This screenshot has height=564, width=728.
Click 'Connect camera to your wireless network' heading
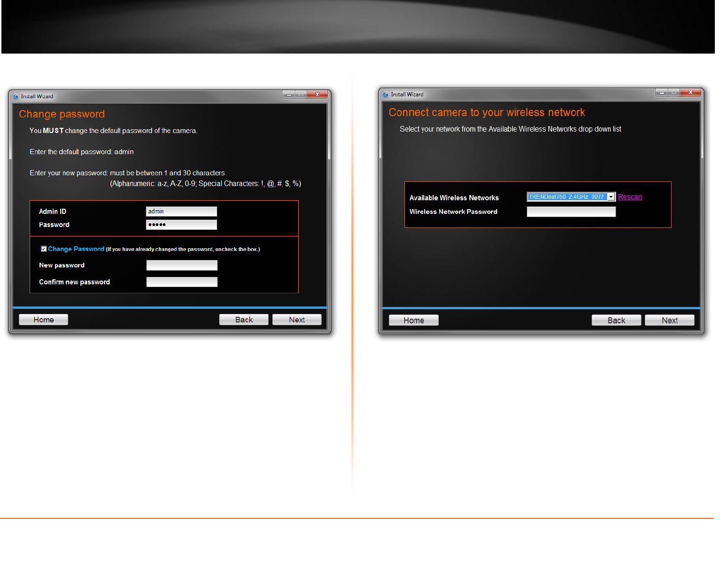coord(487,112)
